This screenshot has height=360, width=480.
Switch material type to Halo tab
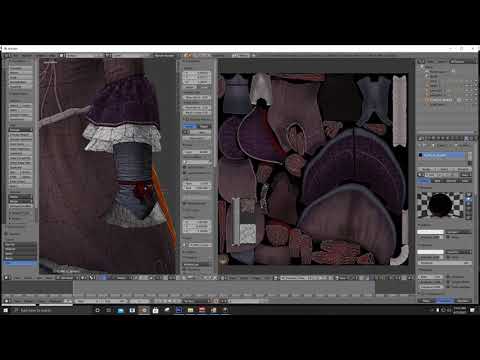(x=465, y=181)
